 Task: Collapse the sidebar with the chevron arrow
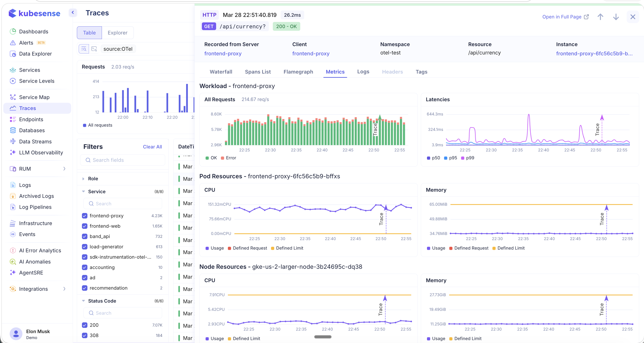pyautogui.click(x=73, y=13)
